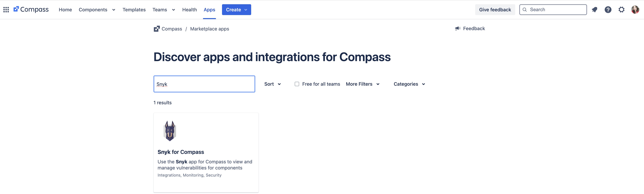Screen dimensions: 644x194
Task: Enable the Free for all teams filter
Action: 297,84
